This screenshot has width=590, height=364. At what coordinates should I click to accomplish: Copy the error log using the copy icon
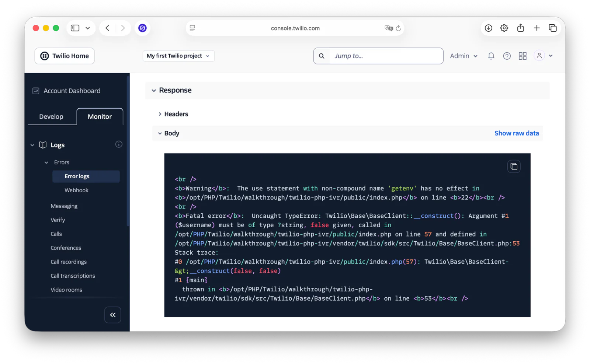click(514, 166)
